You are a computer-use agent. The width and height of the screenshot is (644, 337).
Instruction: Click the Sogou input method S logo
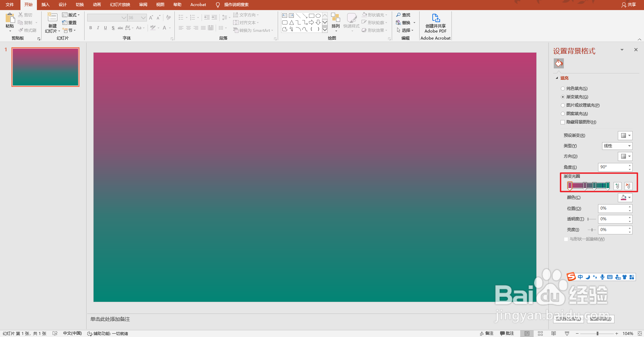(571, 277)
